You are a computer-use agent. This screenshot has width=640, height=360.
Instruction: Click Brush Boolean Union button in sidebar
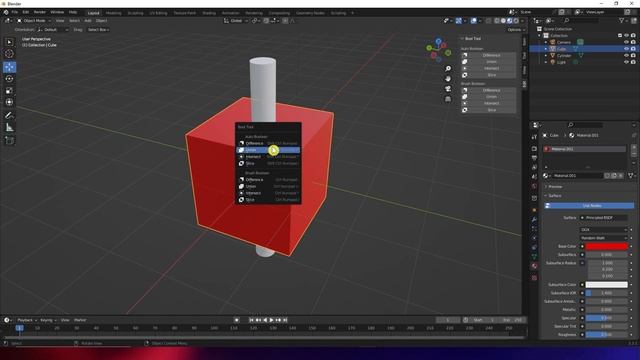[x=488, y=97]
